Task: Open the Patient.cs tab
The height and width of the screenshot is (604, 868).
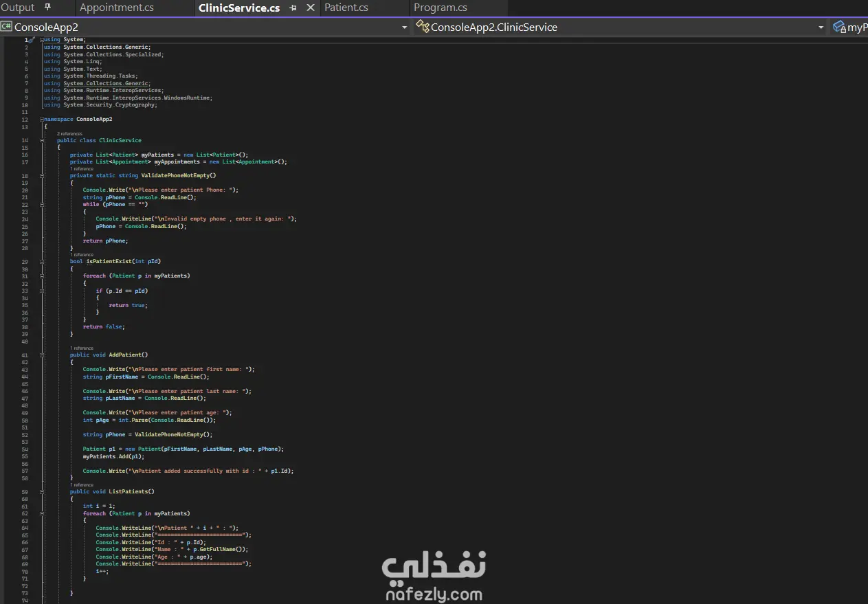Action: coord(346,8)
